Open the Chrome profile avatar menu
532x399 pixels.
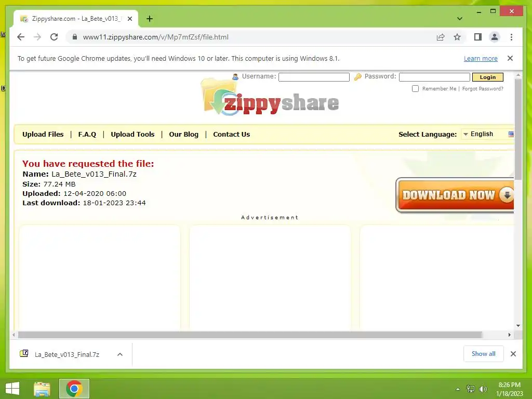pyautogui.click(x=495, y=37)
